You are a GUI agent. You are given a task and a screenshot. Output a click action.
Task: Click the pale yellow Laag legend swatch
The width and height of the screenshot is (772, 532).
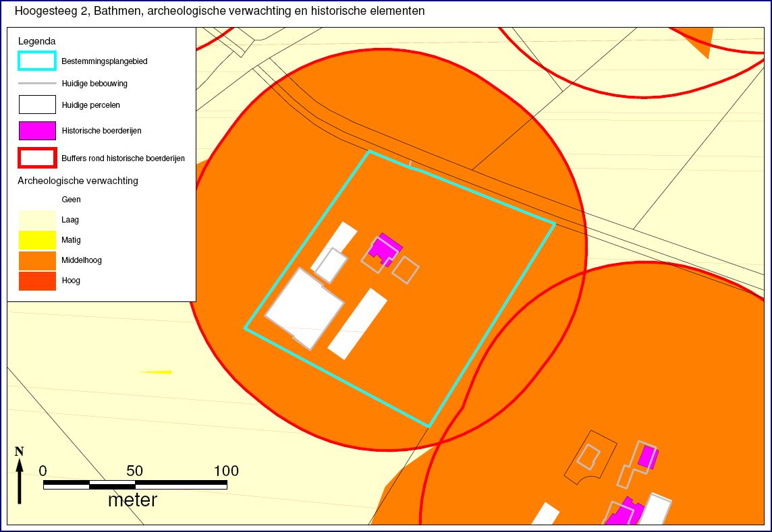tap(37, 220)
